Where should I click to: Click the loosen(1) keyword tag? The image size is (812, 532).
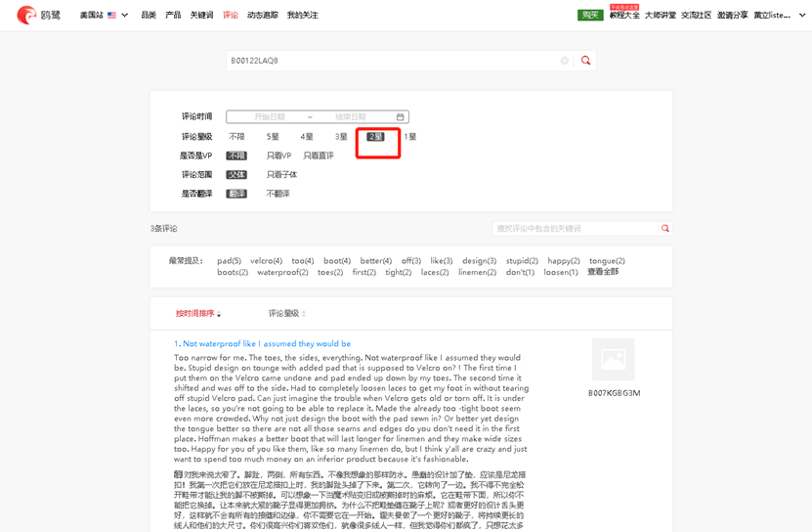pyautogui.click(x=561, y=272)
